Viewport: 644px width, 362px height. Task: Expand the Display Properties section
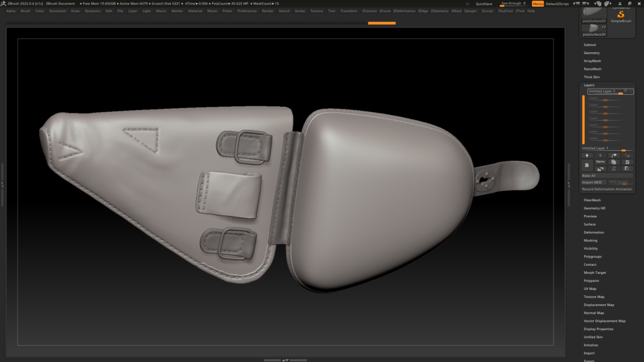point(599,329)
